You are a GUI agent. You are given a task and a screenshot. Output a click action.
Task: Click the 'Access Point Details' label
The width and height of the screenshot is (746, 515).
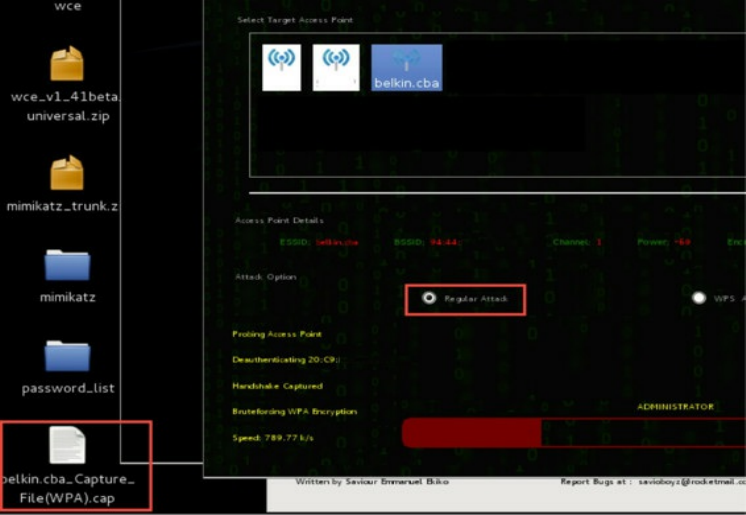[x=279, y=220]
